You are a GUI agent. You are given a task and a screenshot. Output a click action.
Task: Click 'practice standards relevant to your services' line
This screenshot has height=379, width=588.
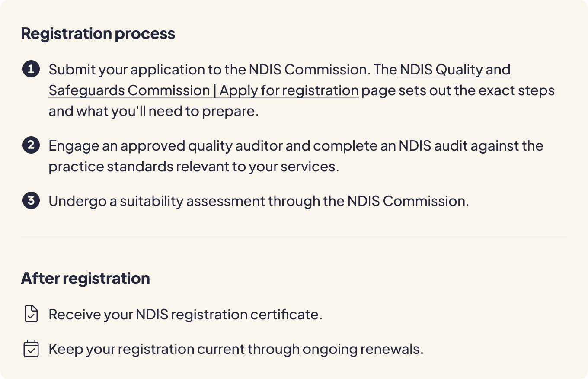click(x=194, y=167)
